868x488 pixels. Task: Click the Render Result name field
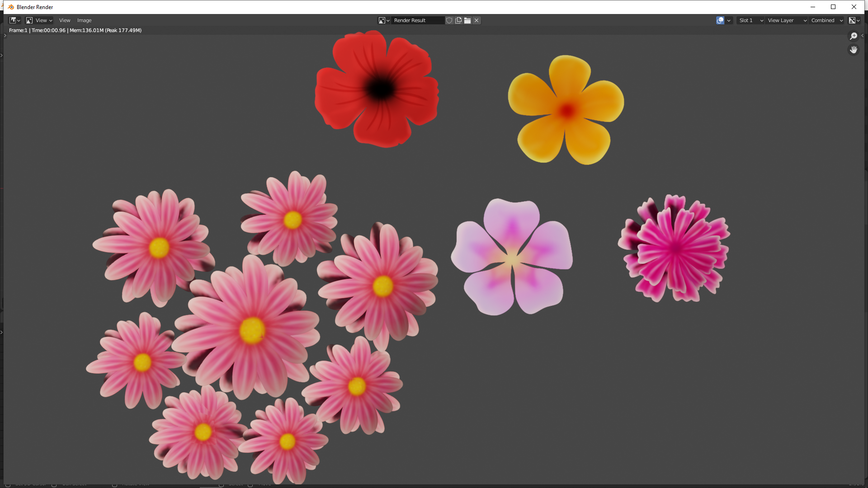[x=417, y=20]
